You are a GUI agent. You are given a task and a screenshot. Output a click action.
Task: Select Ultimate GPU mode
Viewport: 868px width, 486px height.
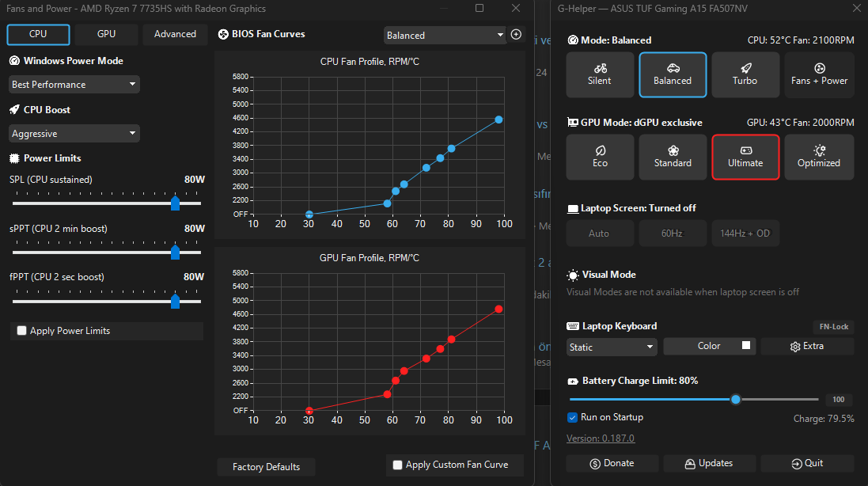745,158
